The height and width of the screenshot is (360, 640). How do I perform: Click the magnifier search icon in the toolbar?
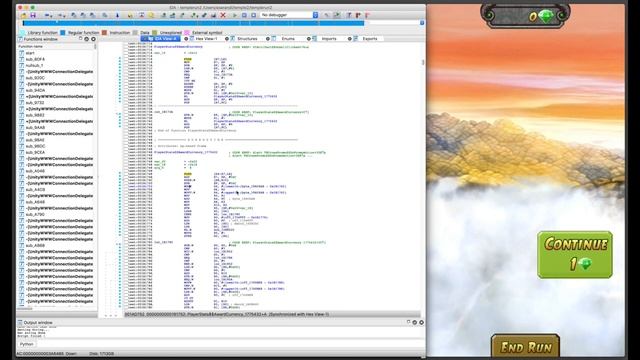tap(151, 15)
